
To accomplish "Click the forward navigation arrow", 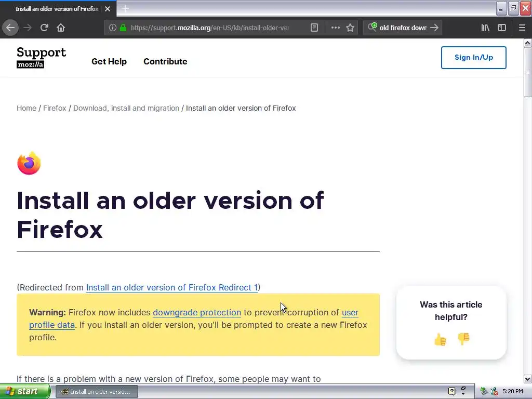I will 28,28.
